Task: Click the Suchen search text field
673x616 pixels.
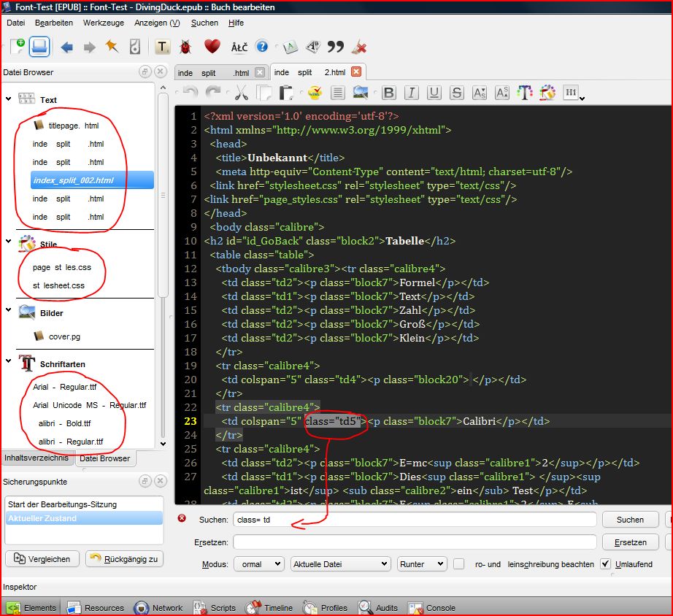Action: 414,520
